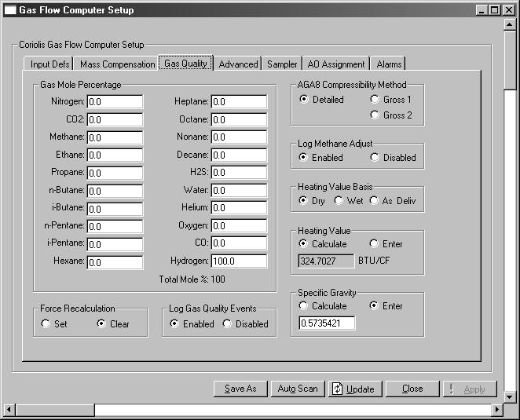This screenshot has width=520, height=420.
Task: Click the i-Butane percentage field
Action: click(x=115, y=209)
